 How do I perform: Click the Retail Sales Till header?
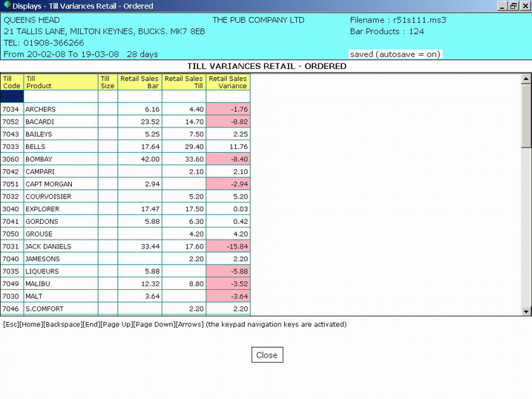[x=183, y=82]
